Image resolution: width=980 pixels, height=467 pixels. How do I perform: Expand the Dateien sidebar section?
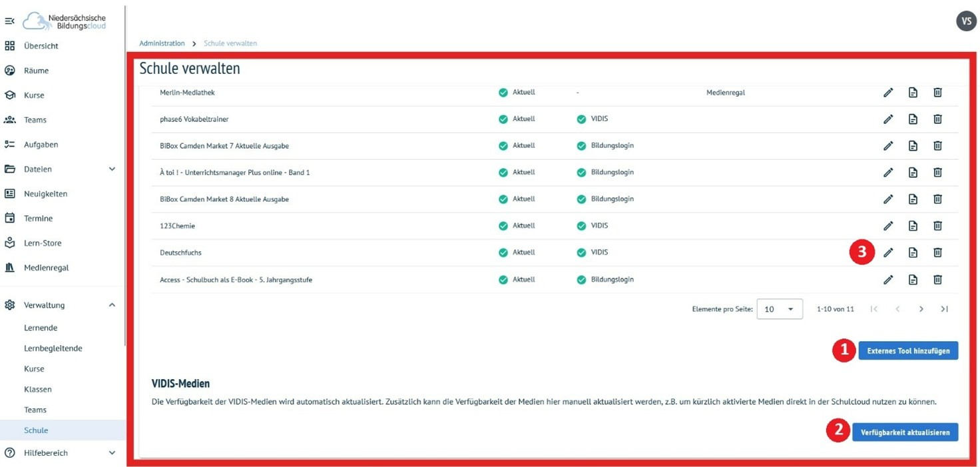tap(112, 169)
